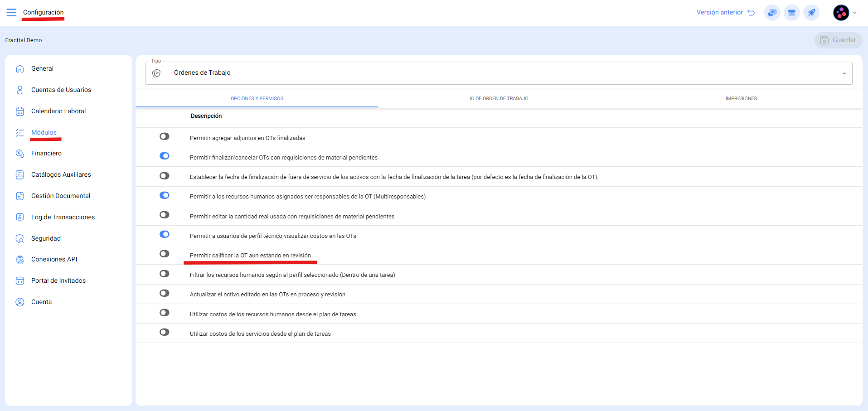Click the Financiero coin icon

point(20,154)
